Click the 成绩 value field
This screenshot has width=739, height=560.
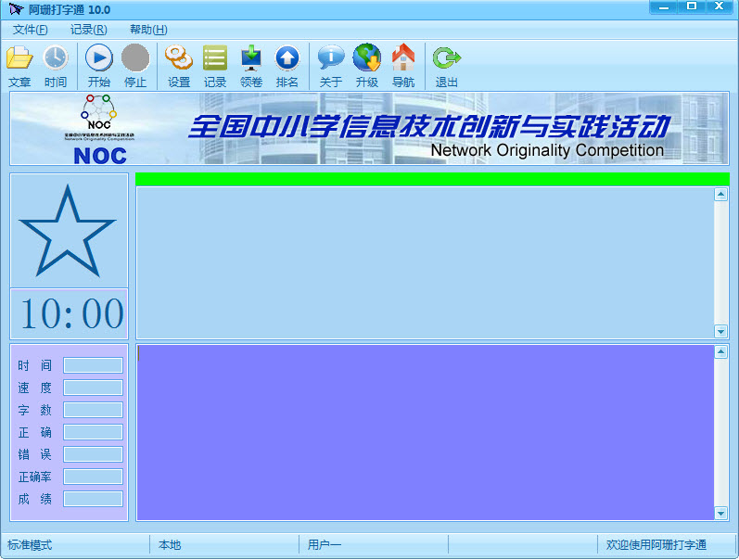[x=94, y=499]
